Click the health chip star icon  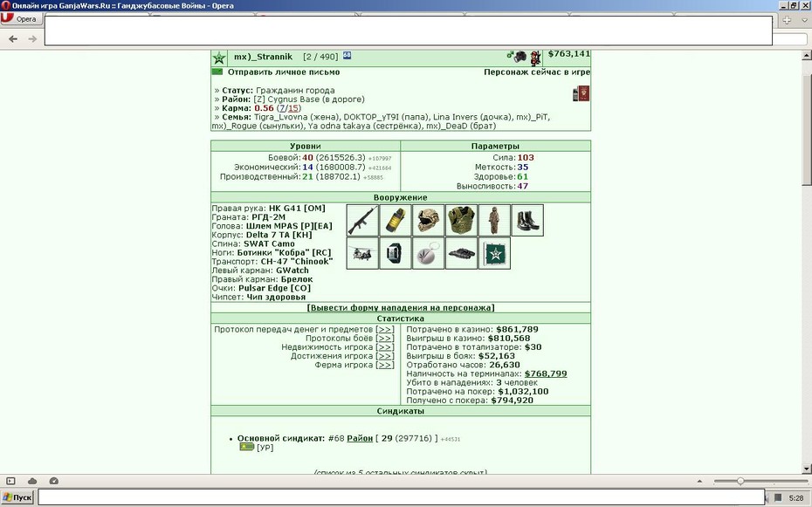tap(494, 253)
